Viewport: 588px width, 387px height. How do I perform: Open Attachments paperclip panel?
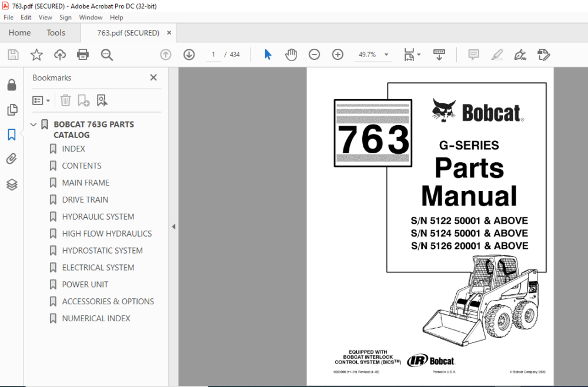(12, 159)
